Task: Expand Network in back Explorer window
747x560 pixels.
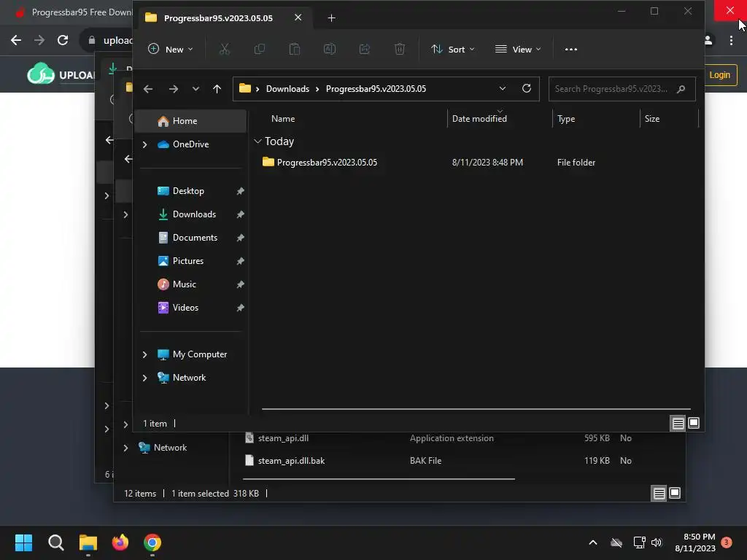Action: click(x=125, y=448)
